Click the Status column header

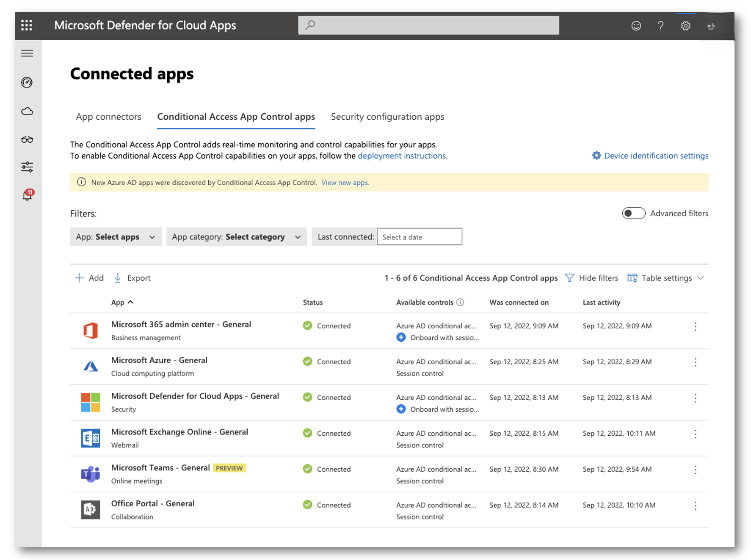tap(313, 302)
